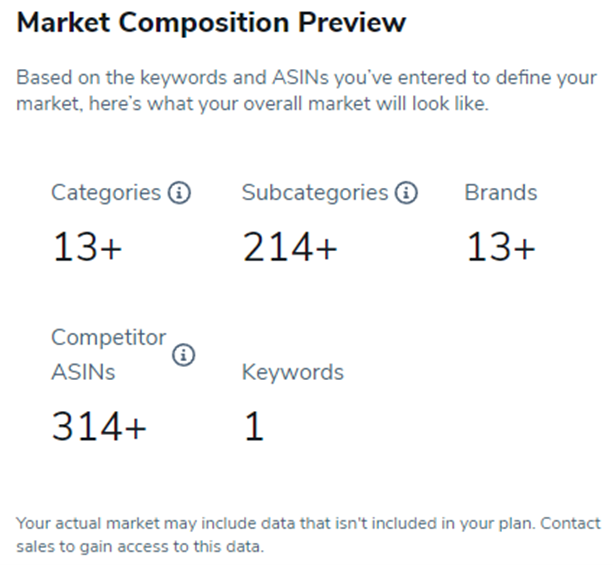Click the Contact sales notice text
This screenshot has height=565, width=613.
click(308, 535)
